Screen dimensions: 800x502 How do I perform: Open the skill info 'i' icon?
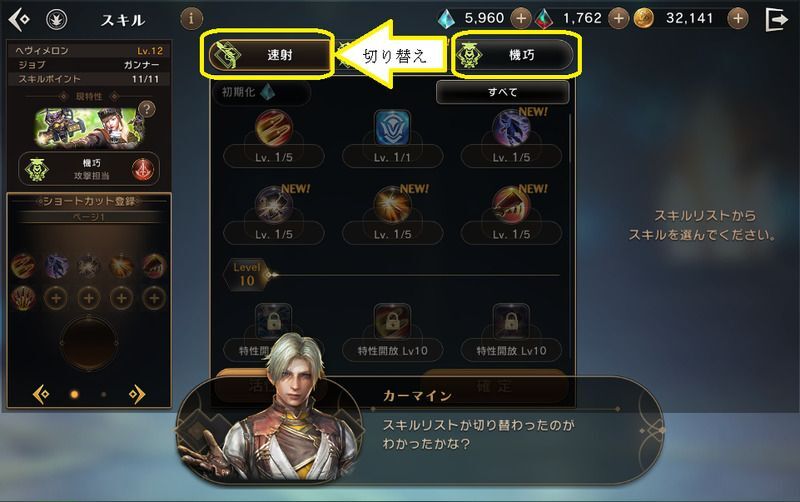click(191, 19)
